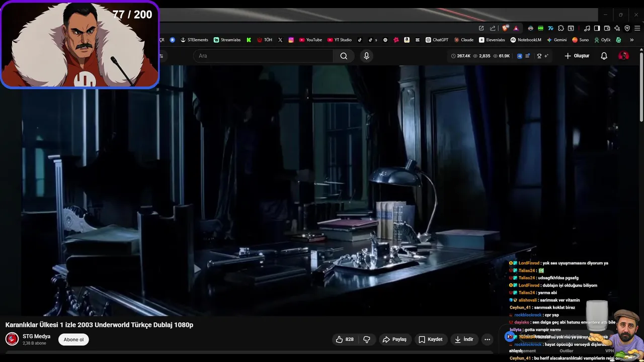Start voice search with microphone icon
Viewport: 644px width, 362px height.
pos(366,56)
